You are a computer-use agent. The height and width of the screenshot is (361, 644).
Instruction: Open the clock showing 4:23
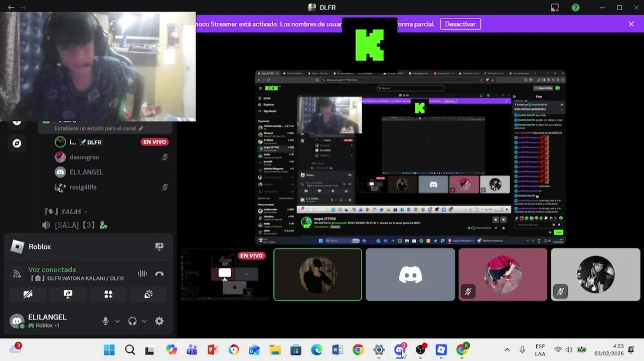[x=609, y=350]
